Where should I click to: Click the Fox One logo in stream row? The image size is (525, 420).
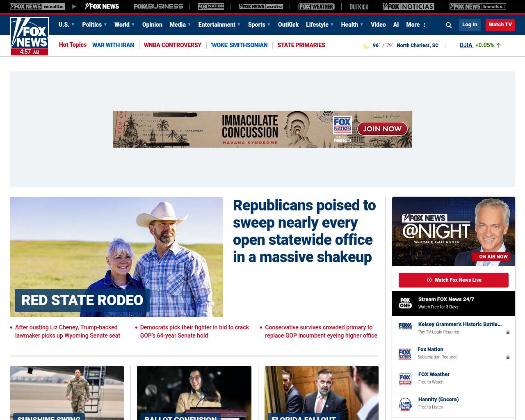(x=405, y=303)
